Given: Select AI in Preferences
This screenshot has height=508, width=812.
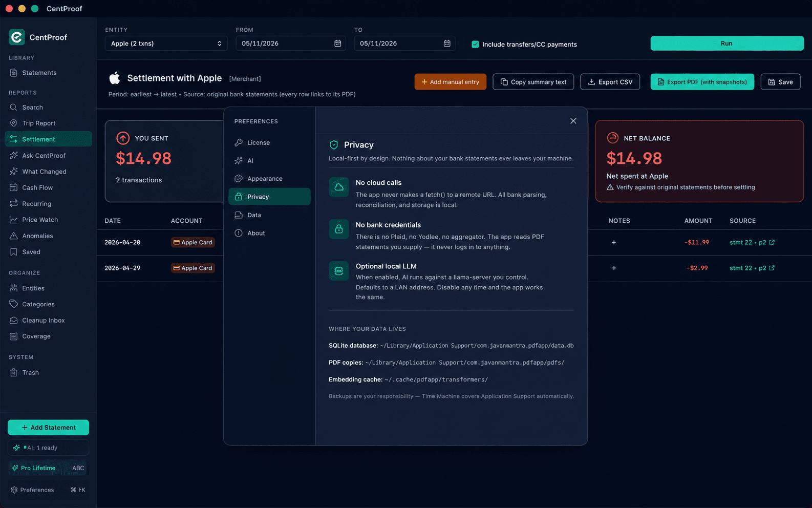Looking at the screenshot, I should coord(269,161).
